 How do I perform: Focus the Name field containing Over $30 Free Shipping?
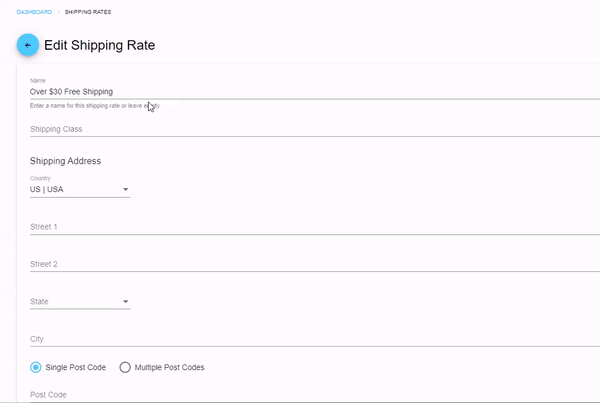click(300, 91)
